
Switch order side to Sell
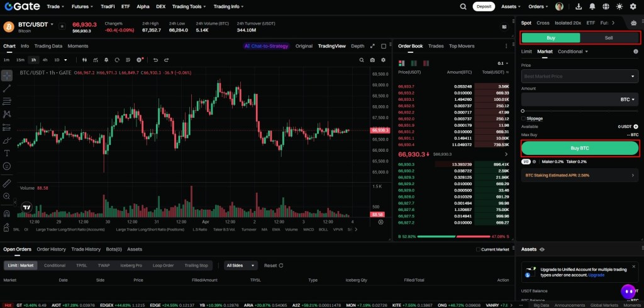pos(609,38)
